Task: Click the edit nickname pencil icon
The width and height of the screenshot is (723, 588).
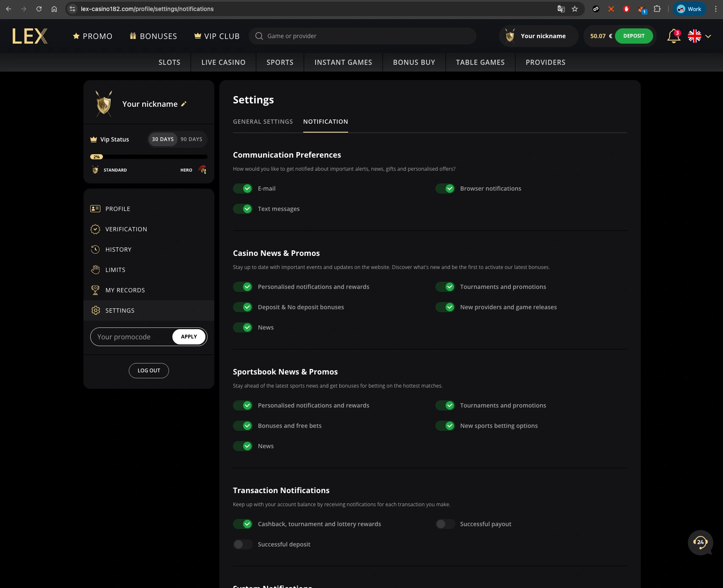Action: pos(184,104)
